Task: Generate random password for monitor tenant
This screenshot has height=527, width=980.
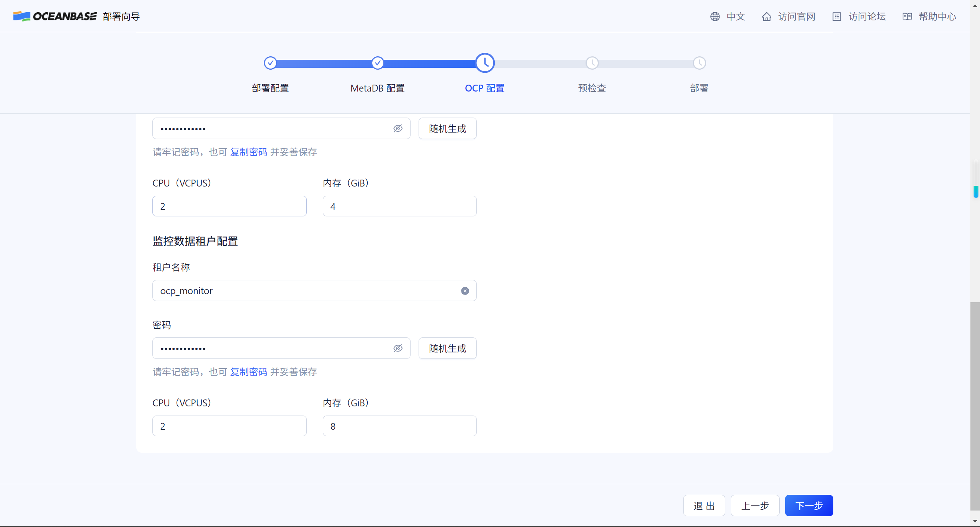Action: (x=447, y=349)
